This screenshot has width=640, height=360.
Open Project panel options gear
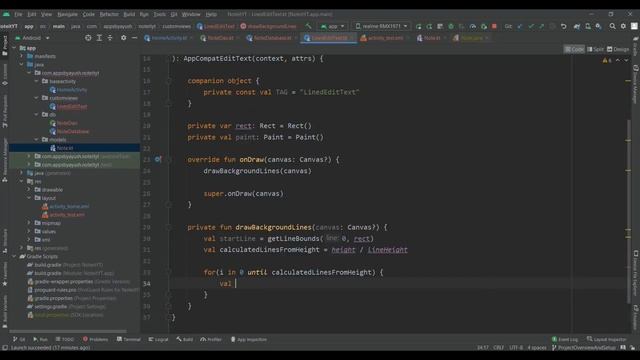click(123, 38)
